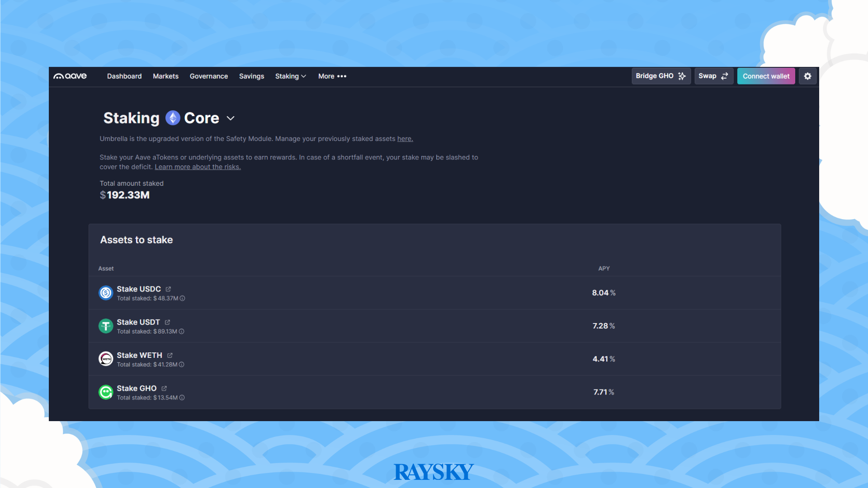Open external link icon beside Stake USDT

(x=167, y=322)
